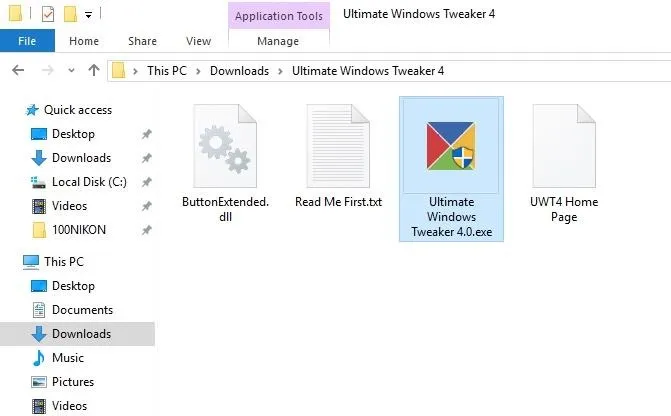Go up one folder level with the Up arrow
This screenshot has height=416, width=671.
click(94, 70)
